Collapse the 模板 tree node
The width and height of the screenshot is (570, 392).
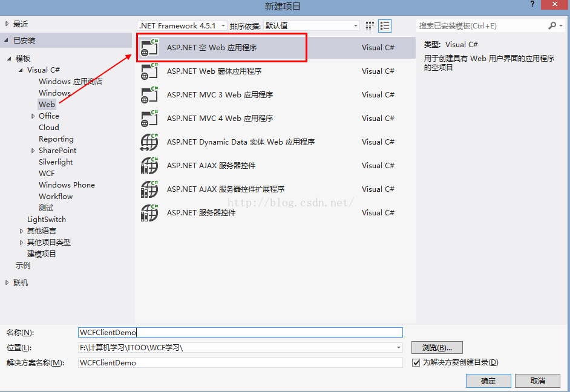point(9,59)
